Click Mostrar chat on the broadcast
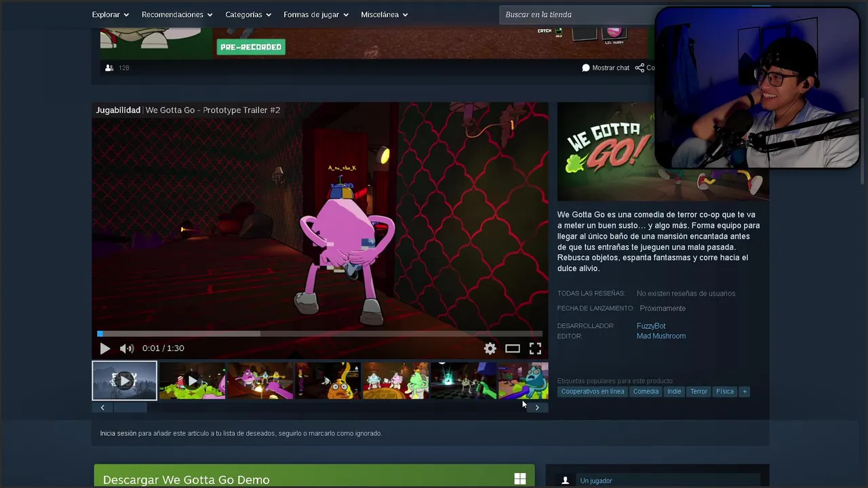Screen dimensions: 868x488 (606, 68)
